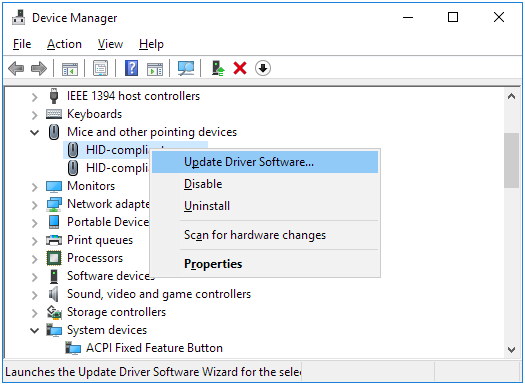The height and width of the screenshot is (385, 525).
Task: Open the View menu
Action: point(110,44)
